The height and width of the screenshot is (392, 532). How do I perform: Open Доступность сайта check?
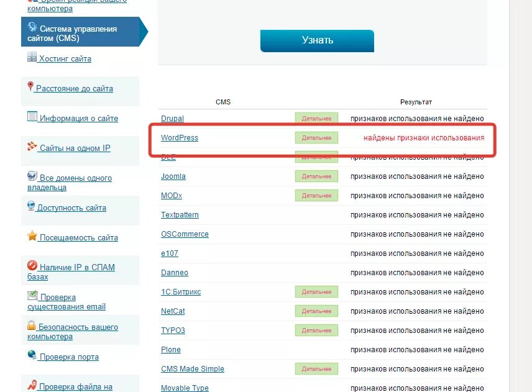[71, 208]
